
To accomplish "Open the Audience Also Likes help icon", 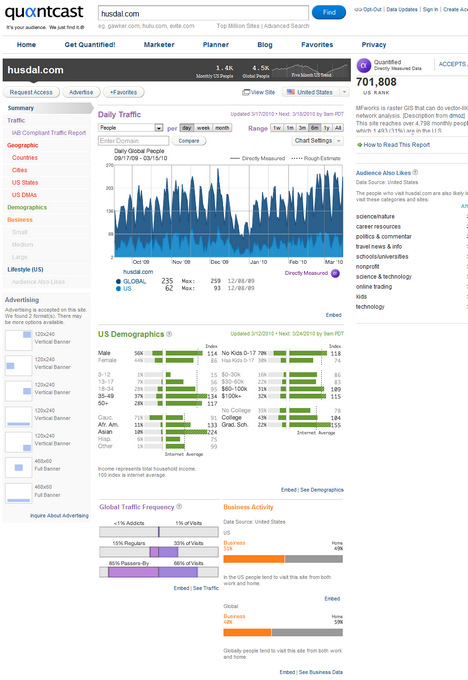I will click(415, 172).
